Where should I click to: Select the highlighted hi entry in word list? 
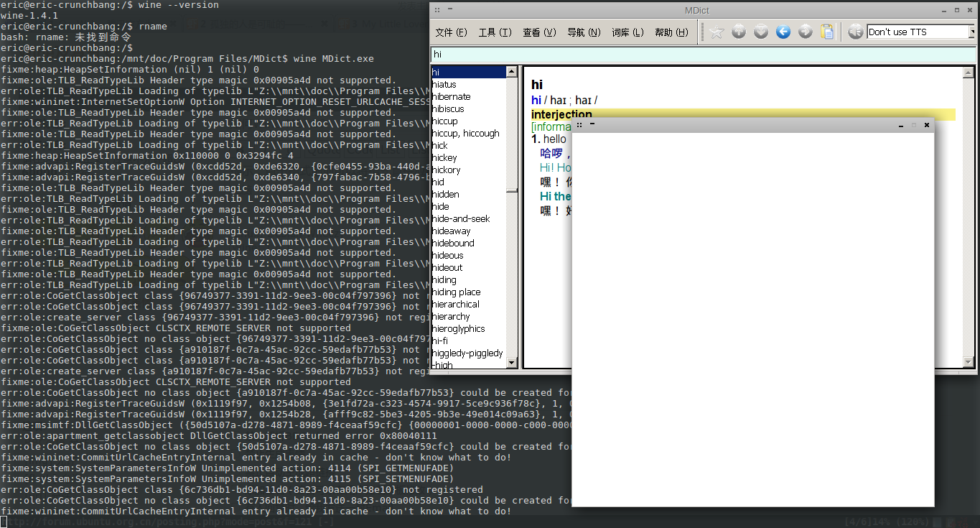[468, 72]
